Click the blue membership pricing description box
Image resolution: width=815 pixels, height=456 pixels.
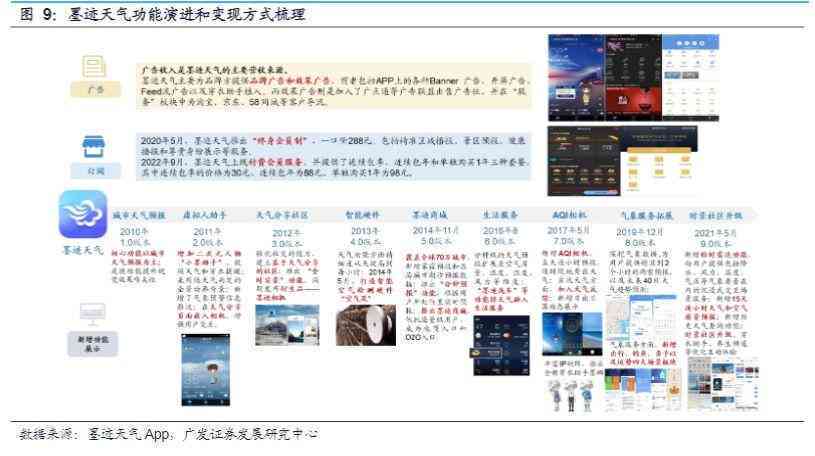click(x=334, y=157)
